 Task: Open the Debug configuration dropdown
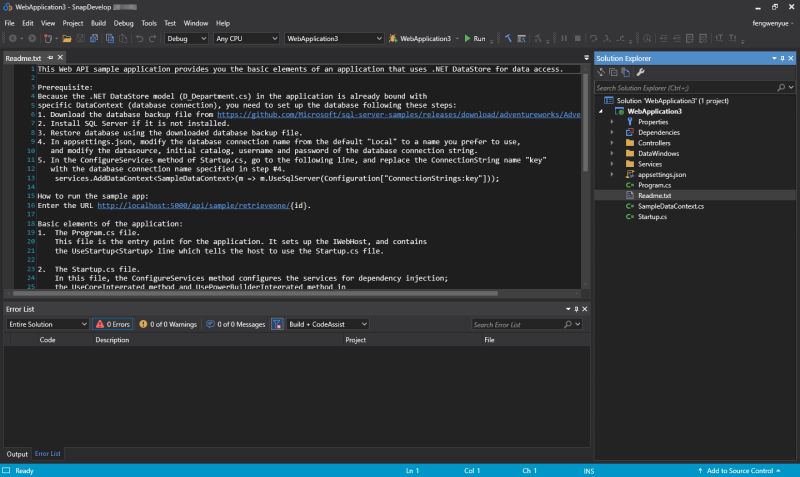pyautogui.click(x=186, y=38)
